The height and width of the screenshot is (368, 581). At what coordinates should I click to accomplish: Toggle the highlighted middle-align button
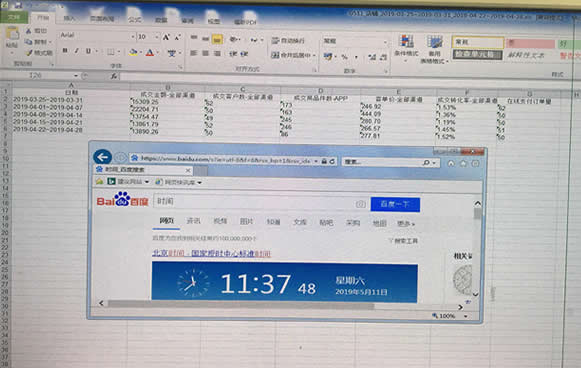(217, 39)
